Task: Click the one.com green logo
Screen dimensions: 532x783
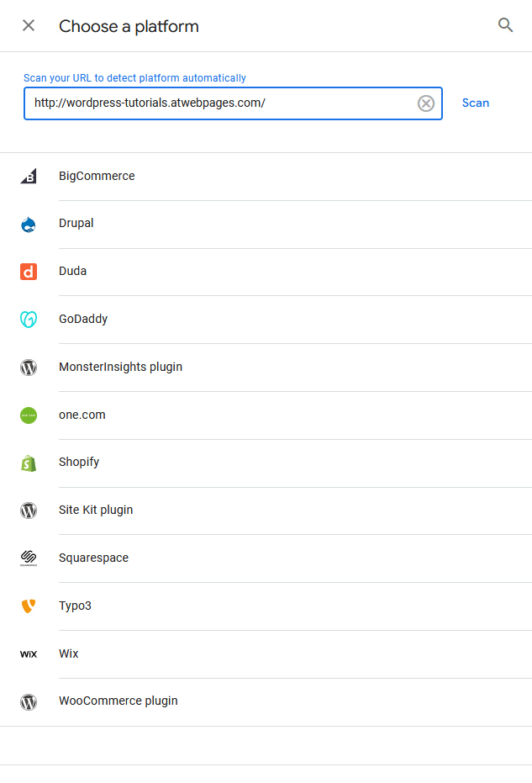Action: (x=29, y=415)
